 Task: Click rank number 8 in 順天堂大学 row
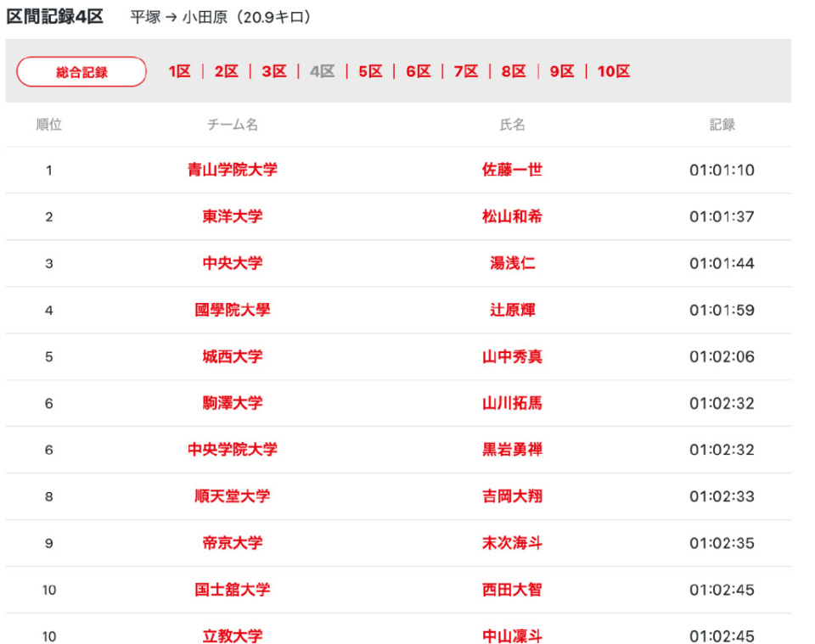pos(49,496)
